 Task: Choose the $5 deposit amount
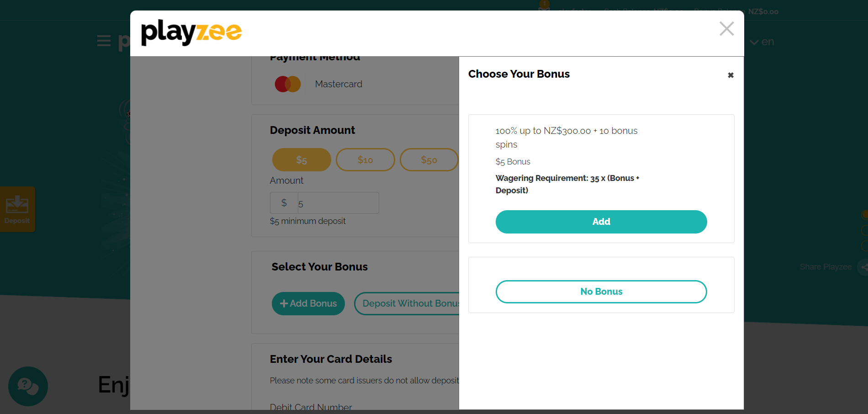click(x=302, y=160)
